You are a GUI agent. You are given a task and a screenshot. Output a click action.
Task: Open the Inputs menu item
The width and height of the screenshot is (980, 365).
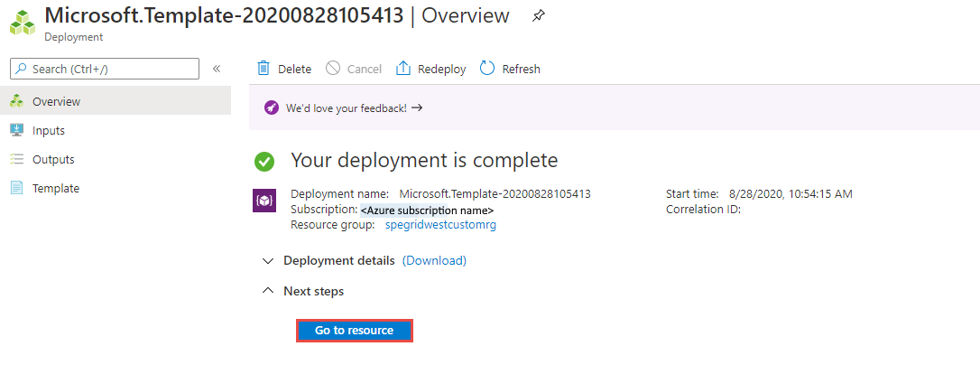coord(49,130)
